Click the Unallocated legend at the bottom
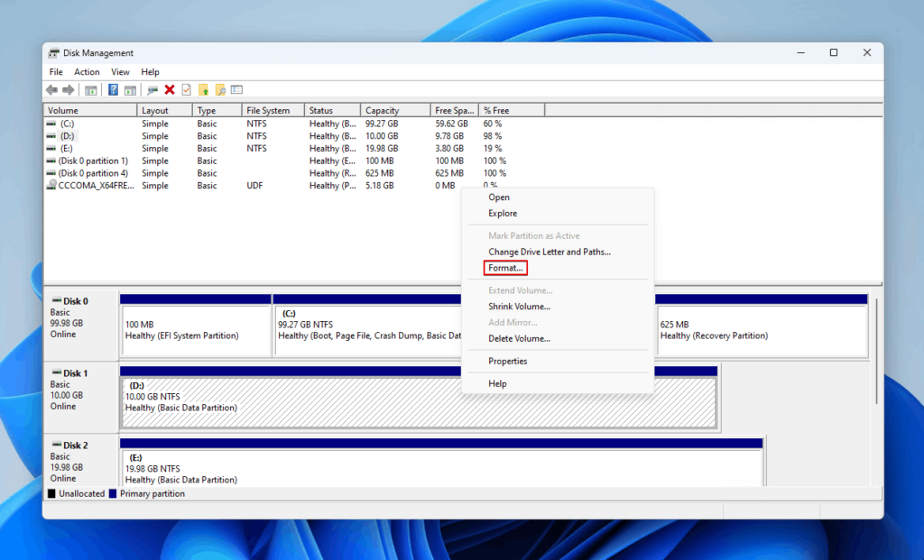Viewport: 924px width, 560px height. (x=78, y=493)
